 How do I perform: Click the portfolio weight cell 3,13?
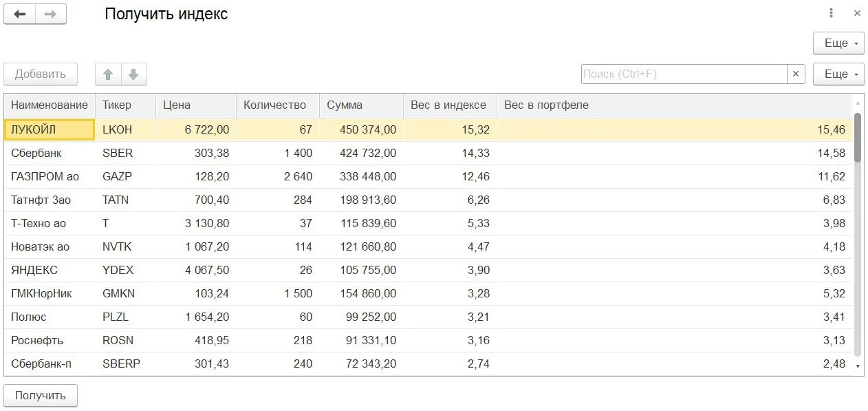(674, 340)
